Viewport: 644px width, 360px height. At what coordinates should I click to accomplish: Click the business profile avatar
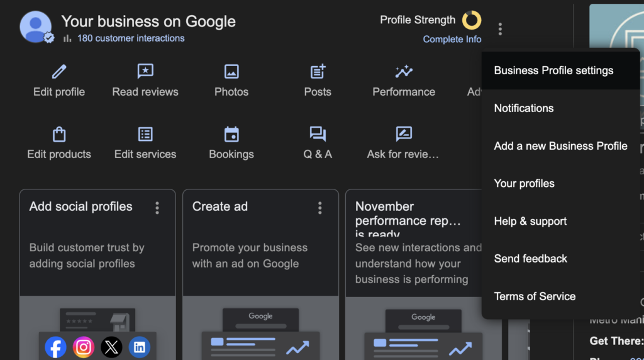click(x=36, y=27)
